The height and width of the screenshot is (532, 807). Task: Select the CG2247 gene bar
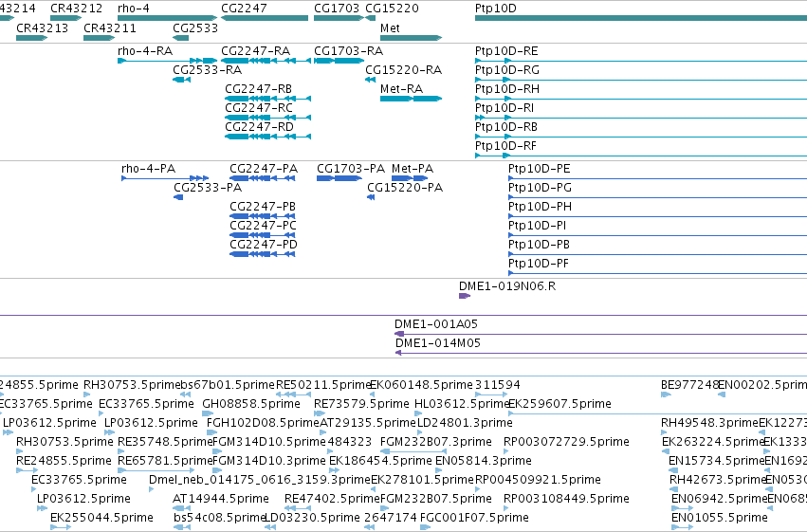265,18
